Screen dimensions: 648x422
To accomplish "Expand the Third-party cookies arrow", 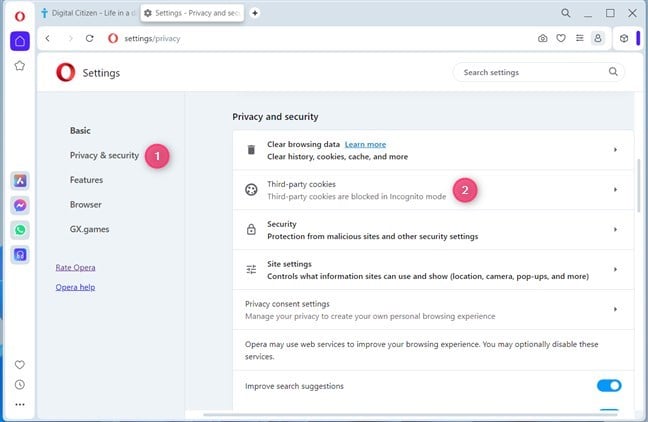I will [615, 190].
